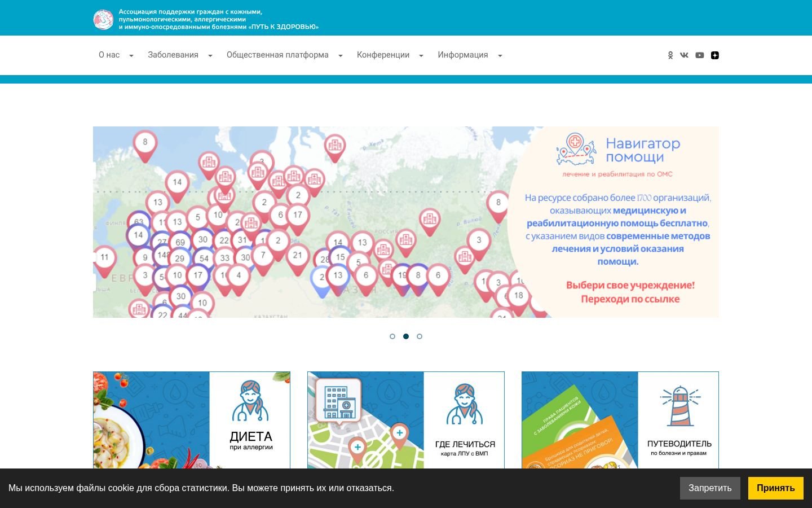The height and width of the screenshot is (508, 812).
Task: Open the О нас menu item
Action: coord(109,55)
